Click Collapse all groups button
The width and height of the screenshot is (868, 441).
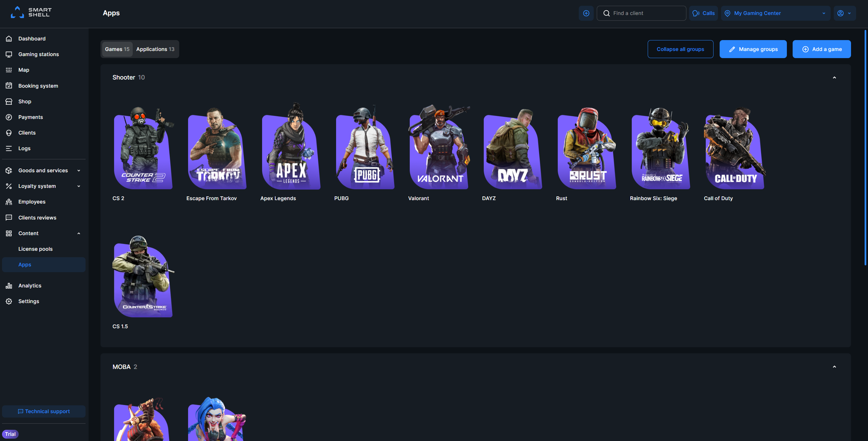(680, 49)
